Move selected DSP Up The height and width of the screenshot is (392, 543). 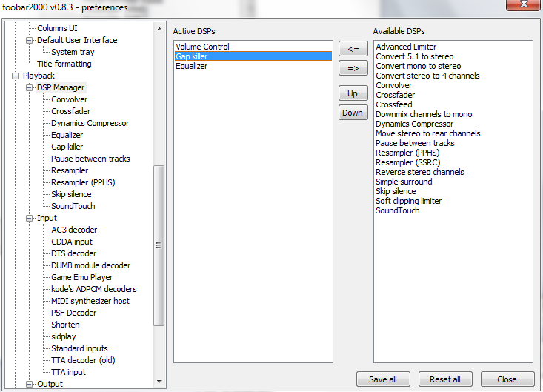click(x=353, y=93)
